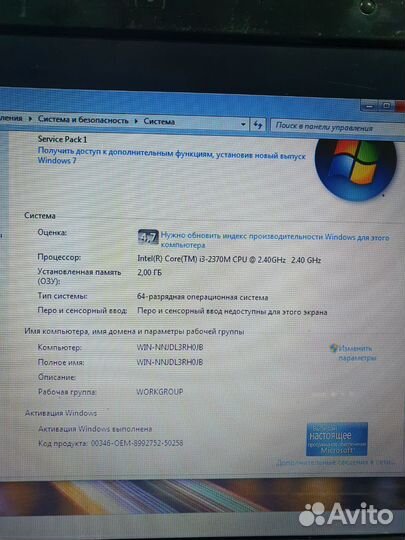This screenshot has height=540, width=405.
Task: Open the address bar history dropdown arrow
Action: click(243, 124)
